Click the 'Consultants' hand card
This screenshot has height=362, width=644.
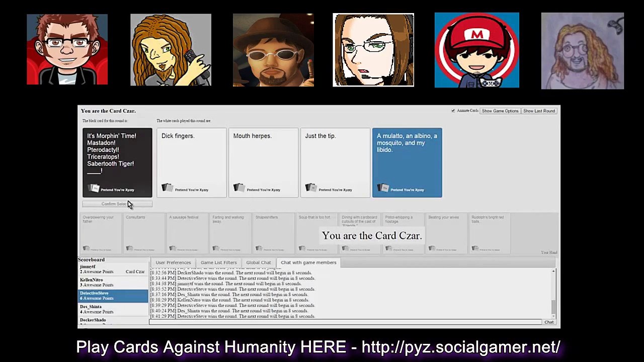point(144,234)
